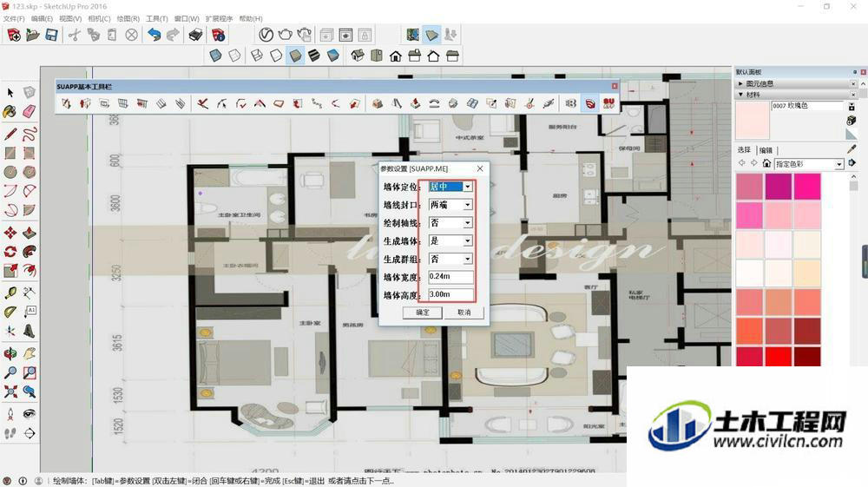Viewport: 868px width, 487px height.
Task: Select the Tape Measure tool
Action: (x=10, y=293)
